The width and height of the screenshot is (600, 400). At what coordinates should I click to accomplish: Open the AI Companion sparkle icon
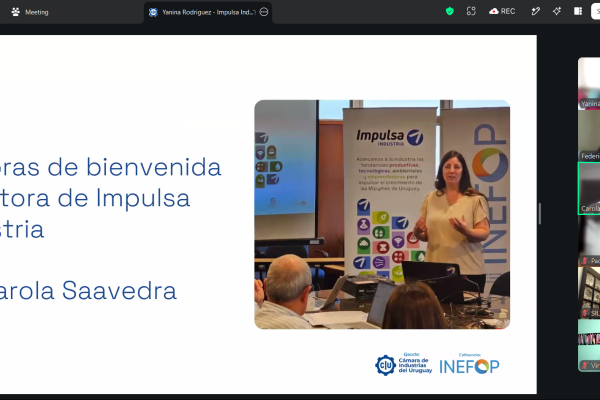(557, 11)
